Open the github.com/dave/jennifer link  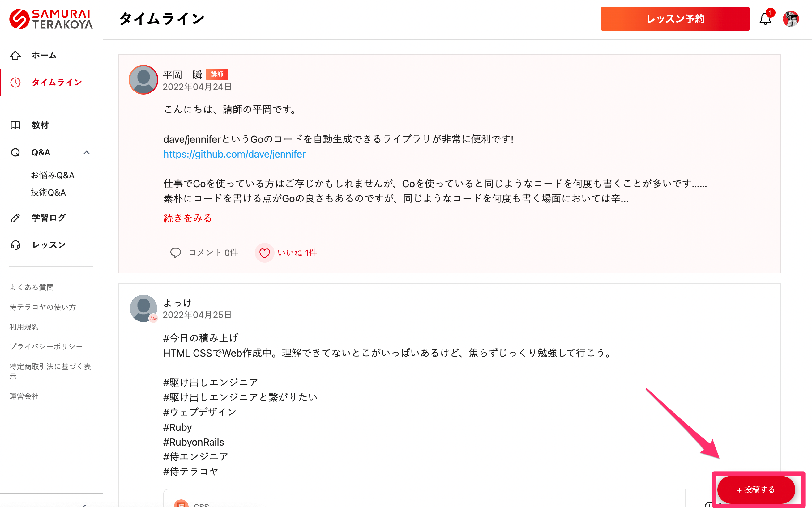pyautogui.click(x=234, y=154)
